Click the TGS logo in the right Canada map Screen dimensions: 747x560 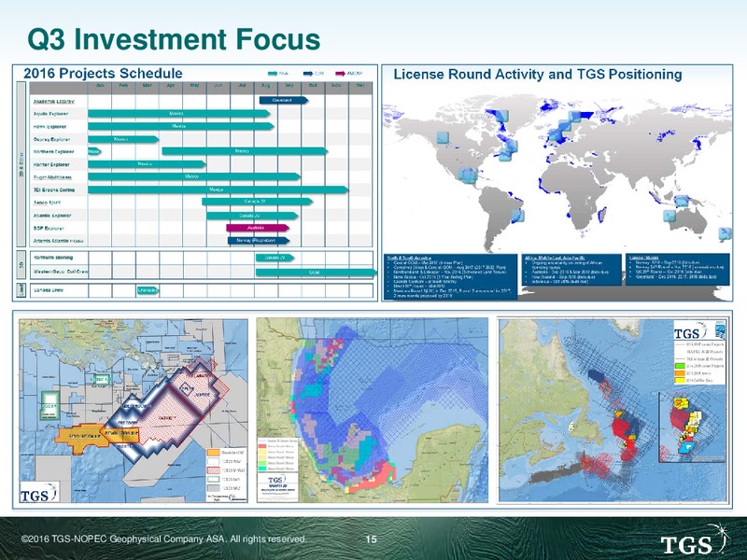[690, 330]
